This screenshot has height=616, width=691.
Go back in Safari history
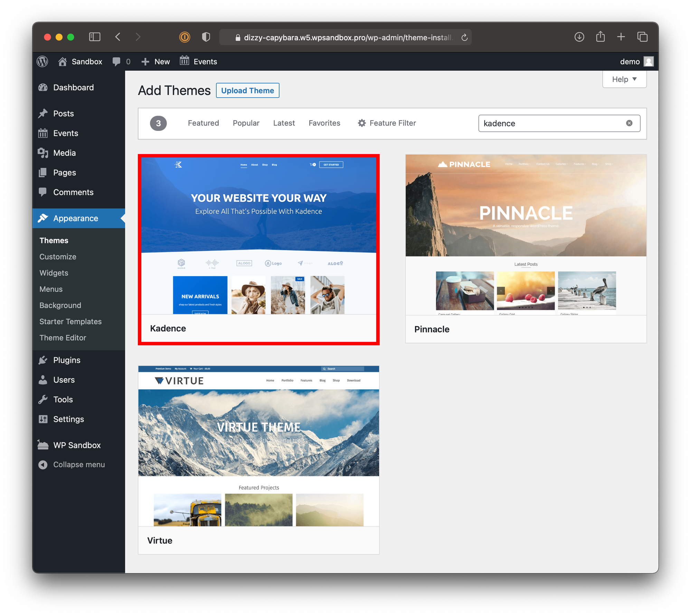coord(118,37)
